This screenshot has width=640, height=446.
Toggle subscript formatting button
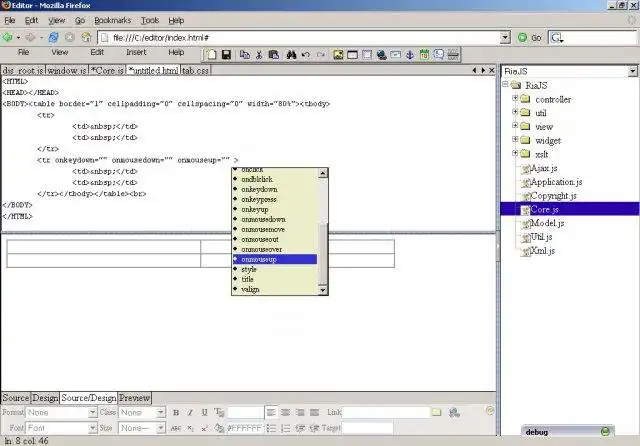tap(191, 428)
